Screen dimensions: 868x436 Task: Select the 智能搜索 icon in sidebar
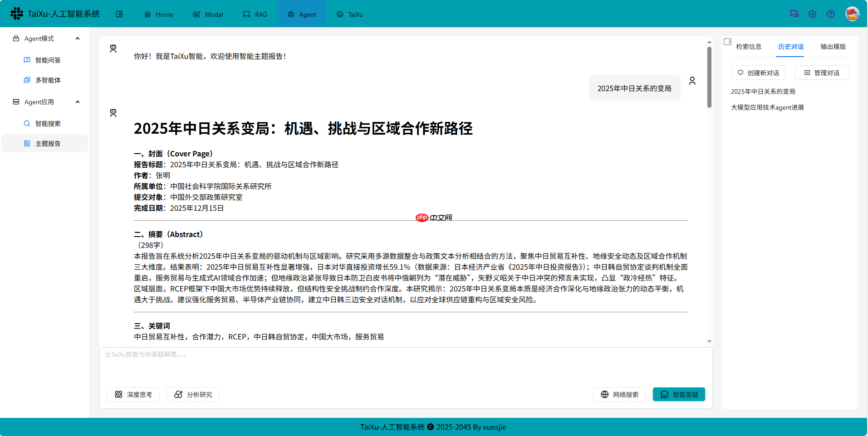27,123
